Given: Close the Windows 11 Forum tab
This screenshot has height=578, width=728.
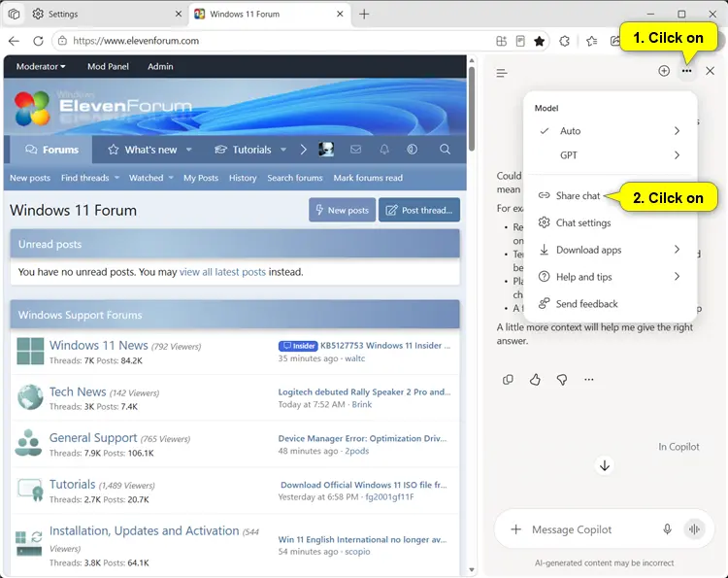Looking at the screenshot, I should click(340, 14).
